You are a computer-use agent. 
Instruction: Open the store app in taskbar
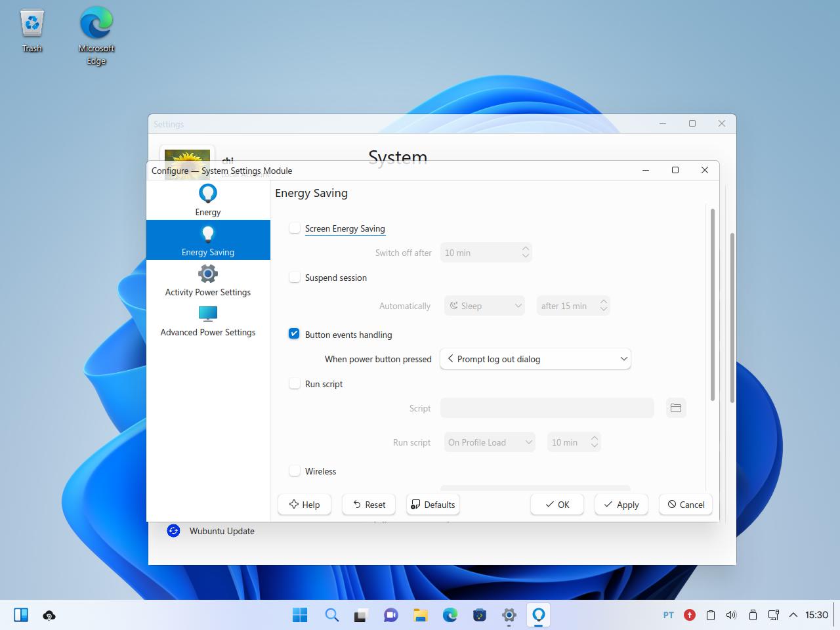tap(480, 615)
